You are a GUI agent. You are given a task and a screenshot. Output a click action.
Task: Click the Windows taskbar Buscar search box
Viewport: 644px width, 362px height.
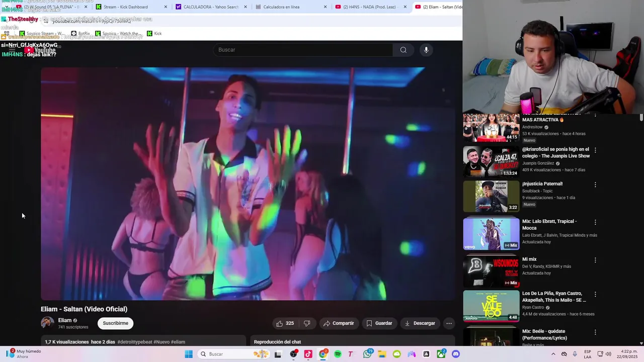pos(232,354)
